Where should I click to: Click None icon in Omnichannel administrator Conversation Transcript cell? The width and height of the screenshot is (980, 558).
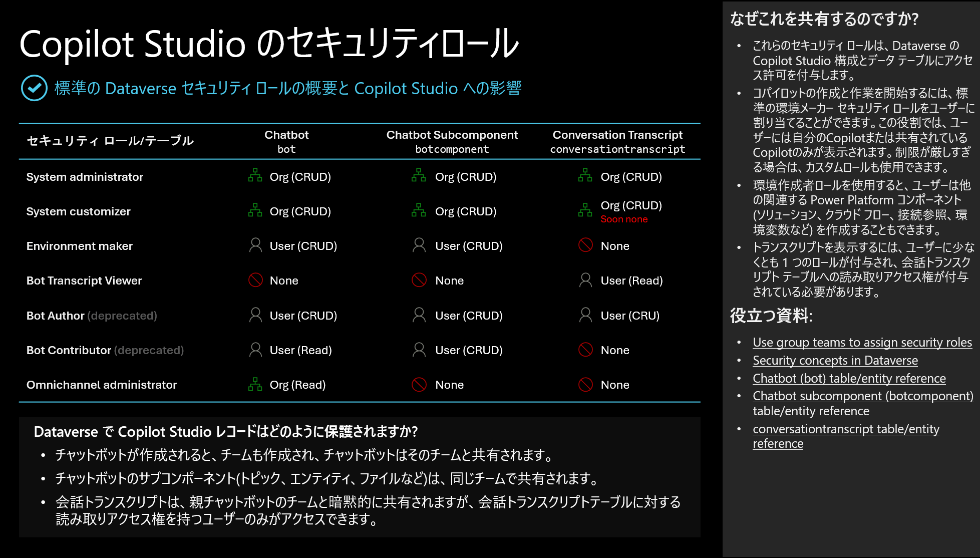pos(585,384)
